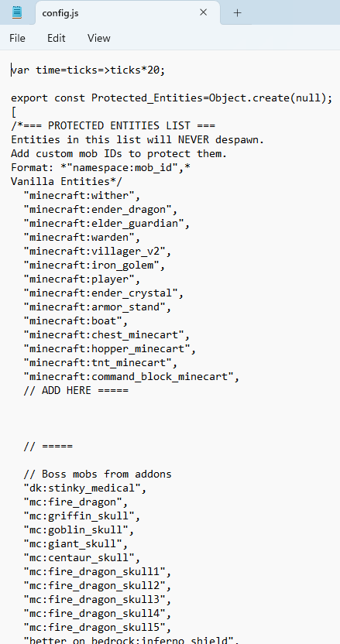
Task: Click on "var time=ticks=>ticks*20;" line
Action: (88, 70)
